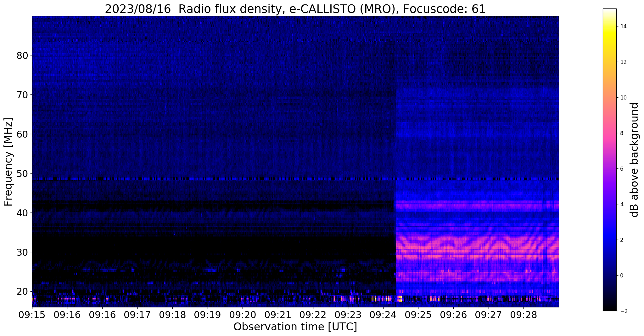This screenshot has width=644, height=336.
Task: Click the 09:25 time tick label
Action: click(x=418, y=315)
